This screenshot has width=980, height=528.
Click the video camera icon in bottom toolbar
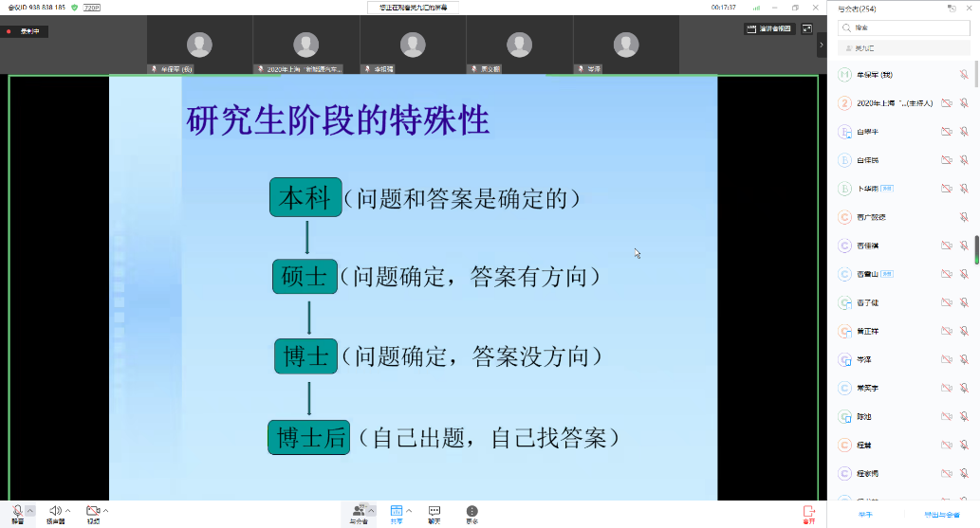(x=92, y=511)
